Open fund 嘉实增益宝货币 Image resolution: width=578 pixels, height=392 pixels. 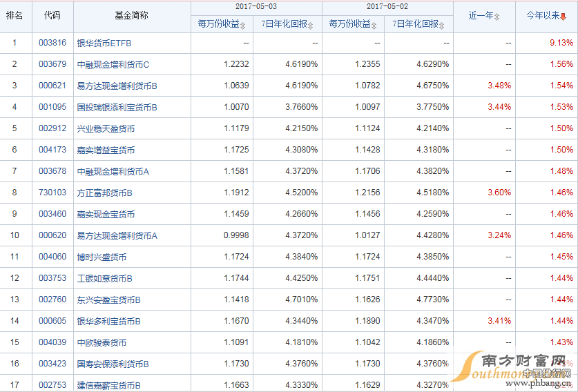point(106,150)
